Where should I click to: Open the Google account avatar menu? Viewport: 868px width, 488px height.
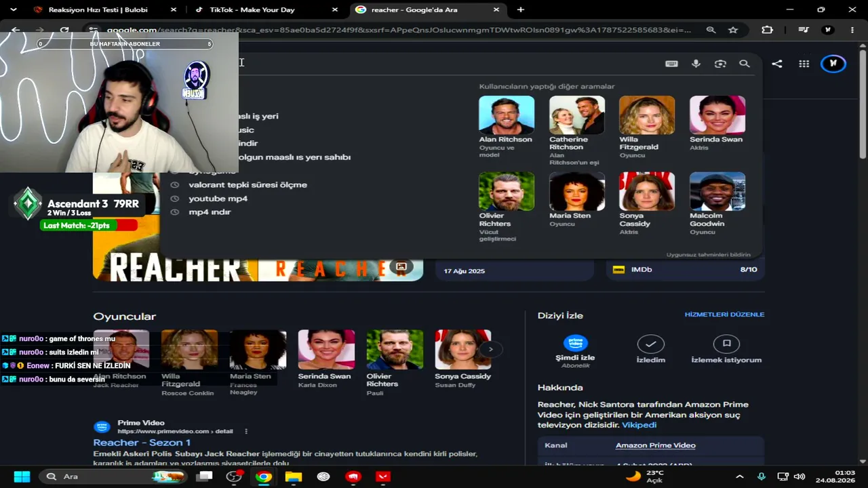click(833, 64)
